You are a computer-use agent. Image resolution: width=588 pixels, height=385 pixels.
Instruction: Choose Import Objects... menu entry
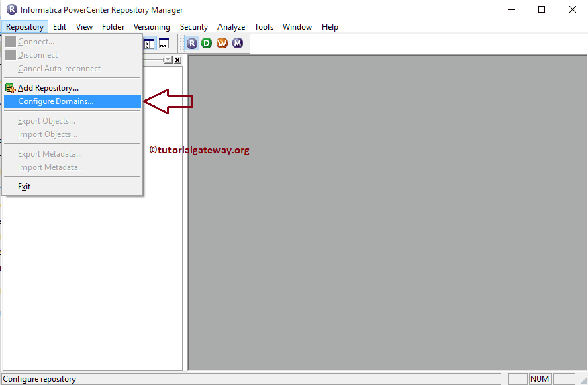pyautogui.click(x=72, y=134)
